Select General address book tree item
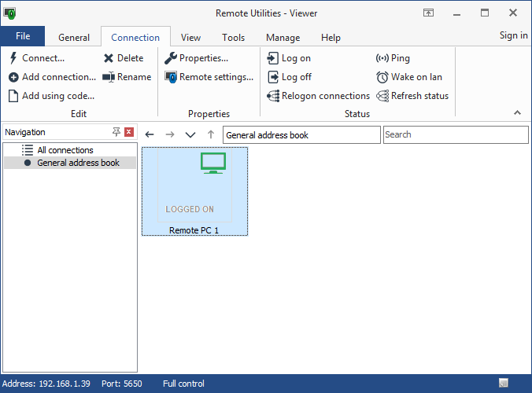Viewport: 532px width, 393px height. pos(69,163)
